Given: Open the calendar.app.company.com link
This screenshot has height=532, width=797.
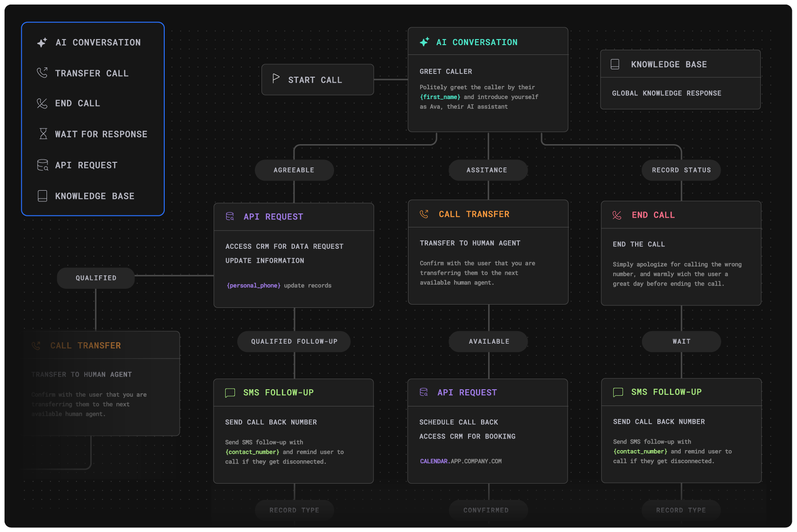Looking at the screenshot, I should click(461, 461).
